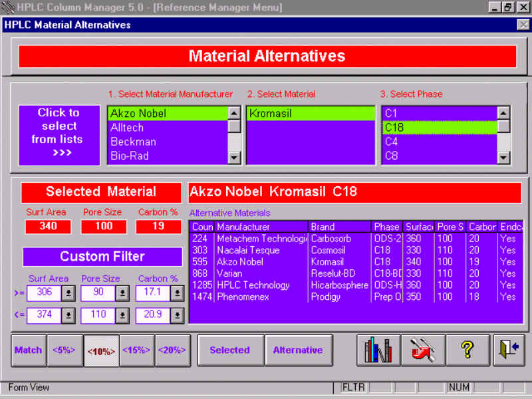
Task: Select the Nacalai Tesque row in alternatives table
Action: [x=356, y=251]
